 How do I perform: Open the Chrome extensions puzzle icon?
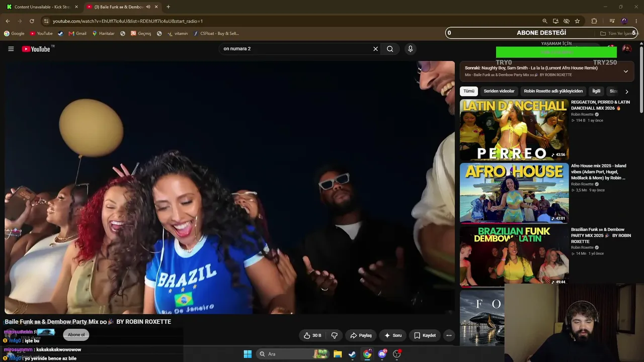point(594,21)
